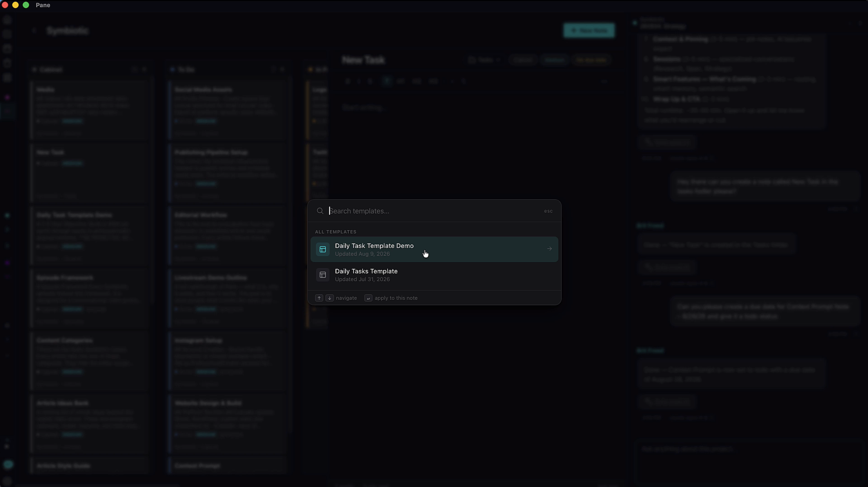
Task: Select the Daily Task Template Demo row
Action: (x=434, y=250)
